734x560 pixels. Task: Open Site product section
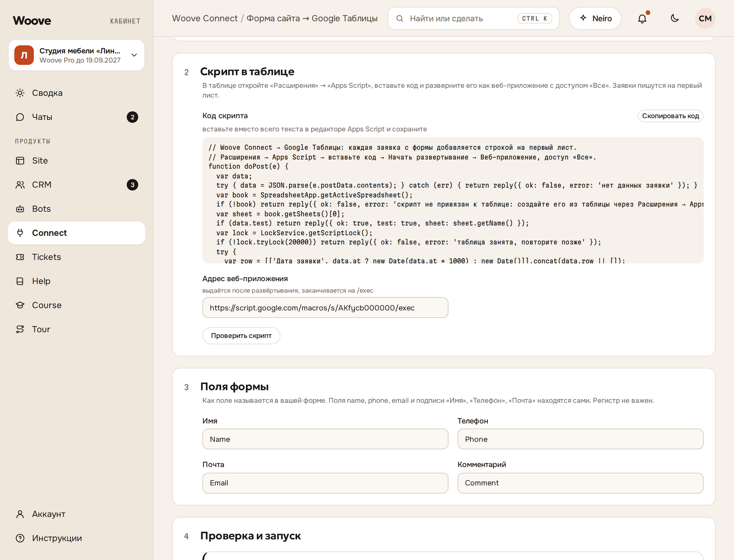tap(77, 161)
